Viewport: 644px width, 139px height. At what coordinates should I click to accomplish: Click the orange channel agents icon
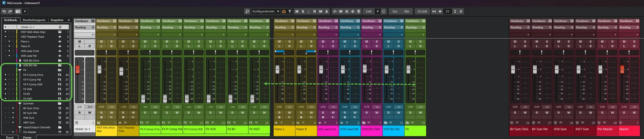click(284, 11)
